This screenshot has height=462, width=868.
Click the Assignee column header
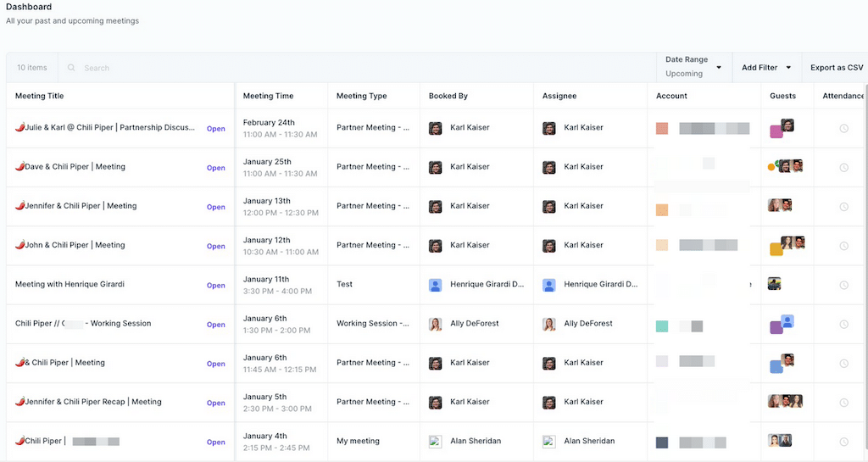click(559, 96)
